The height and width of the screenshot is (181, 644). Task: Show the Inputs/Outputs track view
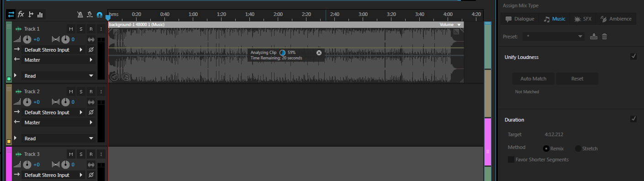[11, 15]
